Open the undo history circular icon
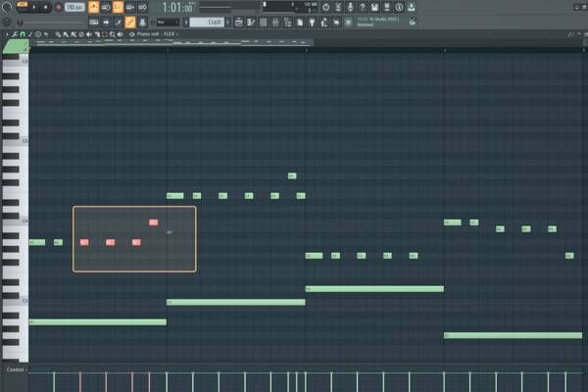 pos(326,7)
